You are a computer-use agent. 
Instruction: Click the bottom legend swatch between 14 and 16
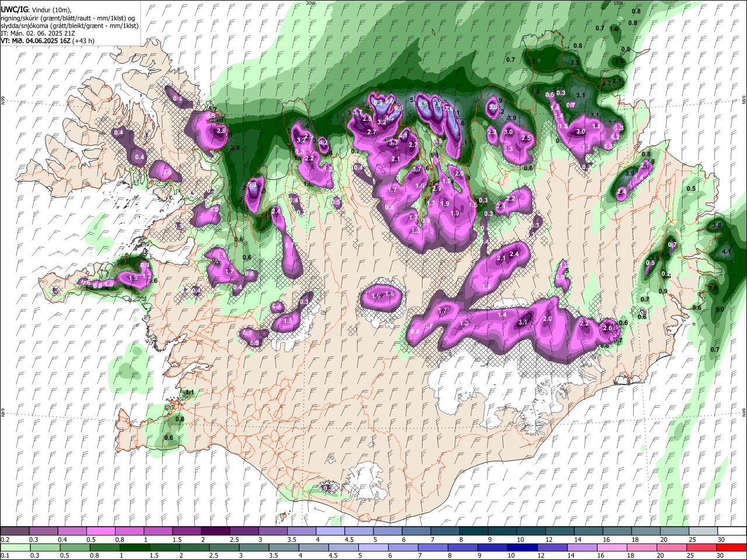pos(582,547)
